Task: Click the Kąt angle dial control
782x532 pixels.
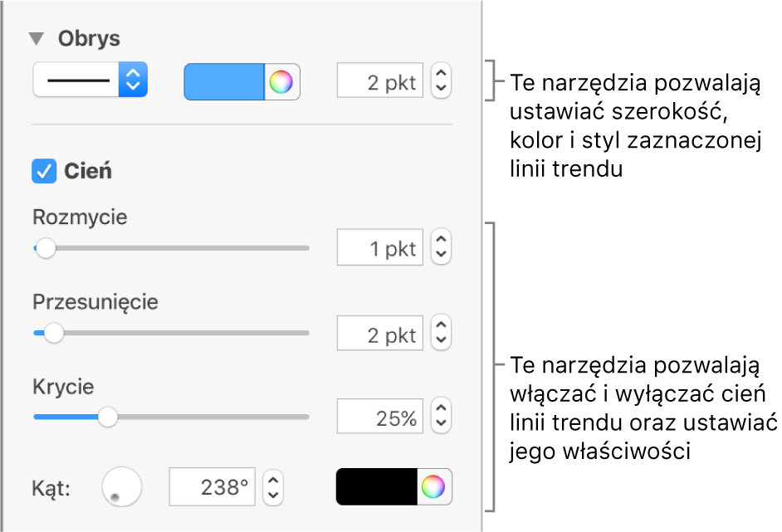Action: pos(121,487)
